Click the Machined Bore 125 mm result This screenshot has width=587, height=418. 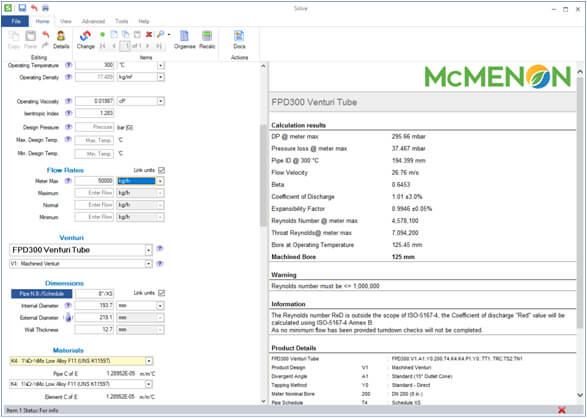[x=404, y=257]
